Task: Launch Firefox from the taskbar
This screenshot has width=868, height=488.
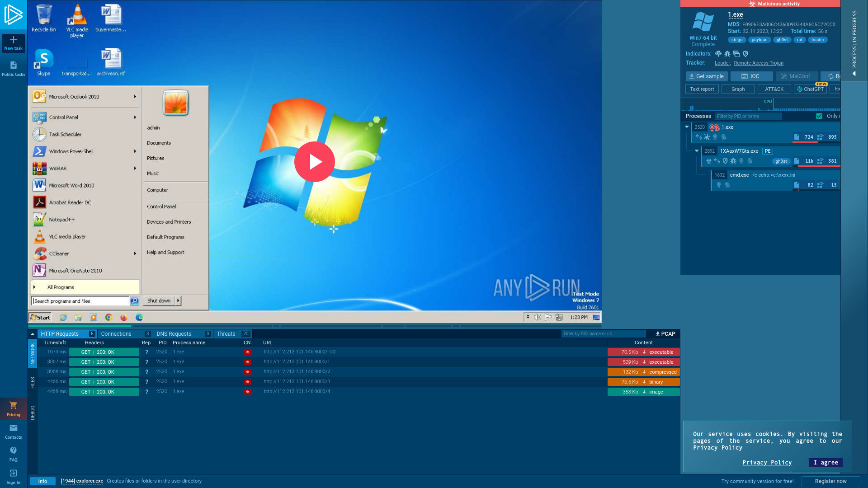Action: tap(124, 318)
